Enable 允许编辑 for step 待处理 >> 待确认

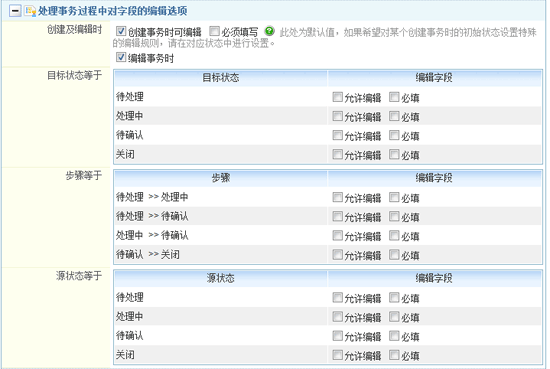coord(337,216)
